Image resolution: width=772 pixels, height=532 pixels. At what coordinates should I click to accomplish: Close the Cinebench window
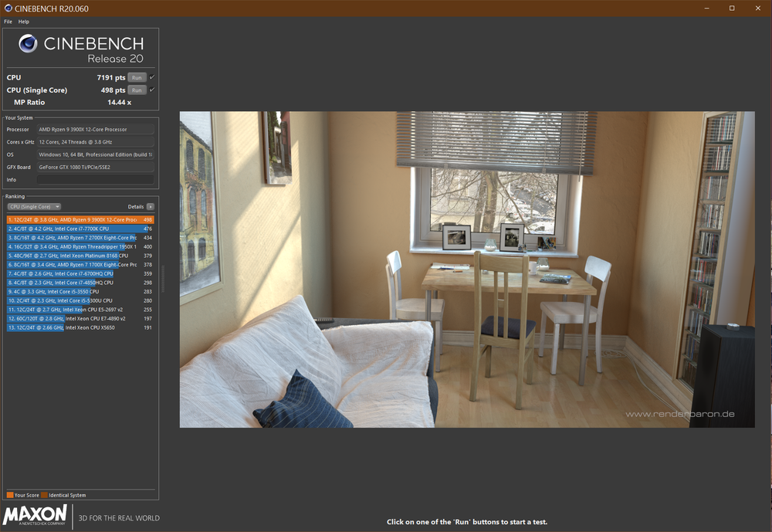[758, 8]
